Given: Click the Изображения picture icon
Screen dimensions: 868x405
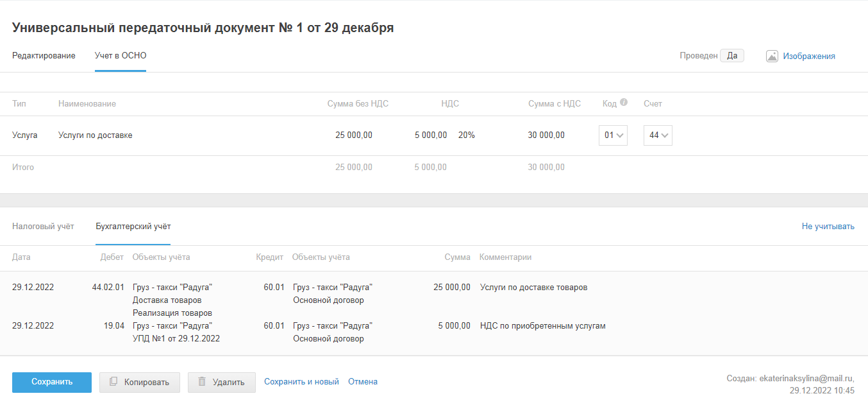Looking at the screenshot, I should (x=772, y=56).
